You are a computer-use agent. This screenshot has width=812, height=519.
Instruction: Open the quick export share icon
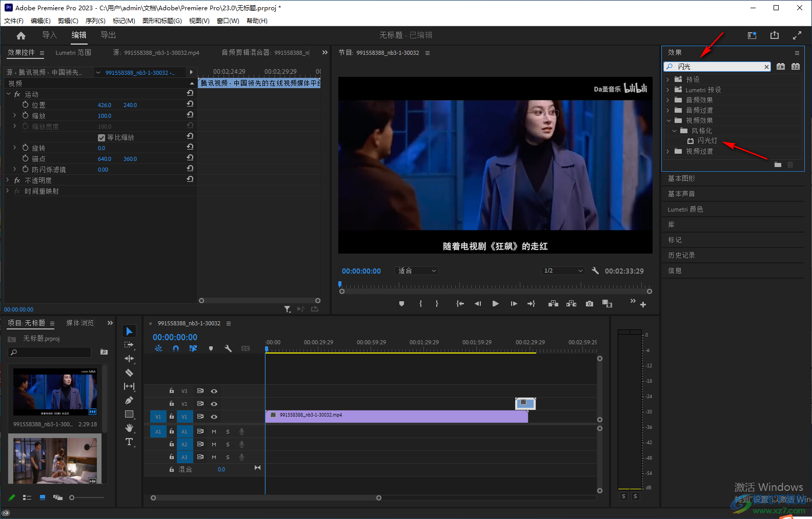tap(775, 35)
